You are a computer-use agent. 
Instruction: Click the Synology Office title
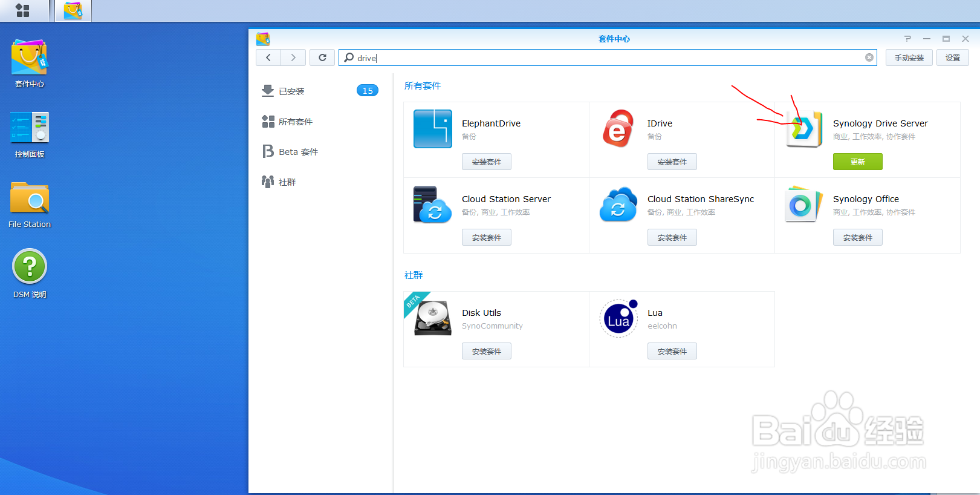tap(866, 199)
